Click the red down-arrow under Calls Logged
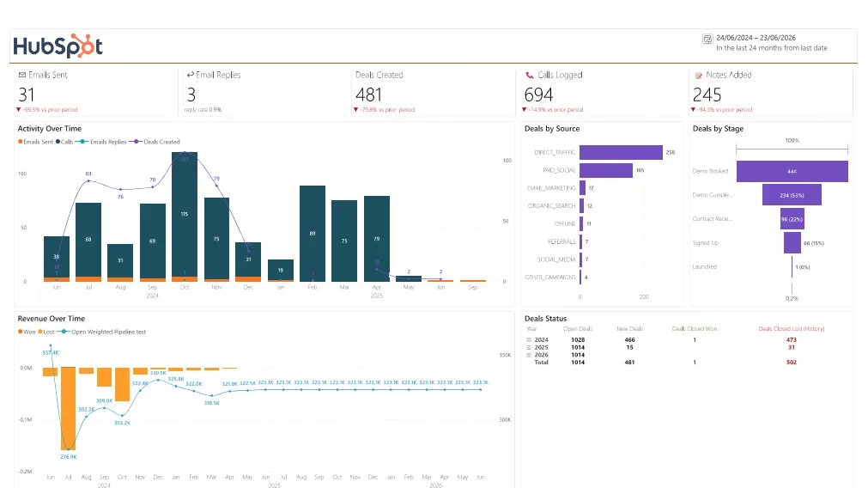868x488 pixels. tap(525, 110)
